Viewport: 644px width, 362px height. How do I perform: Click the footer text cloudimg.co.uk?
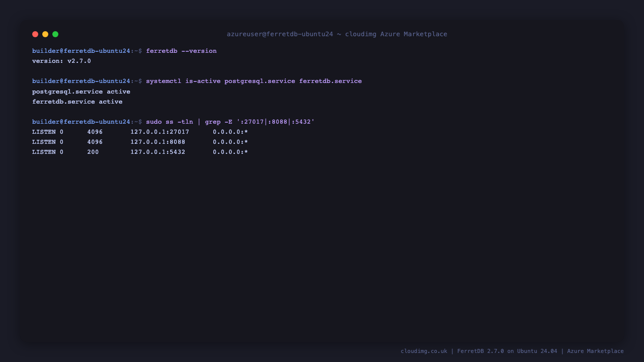click(x=424, y=351)
